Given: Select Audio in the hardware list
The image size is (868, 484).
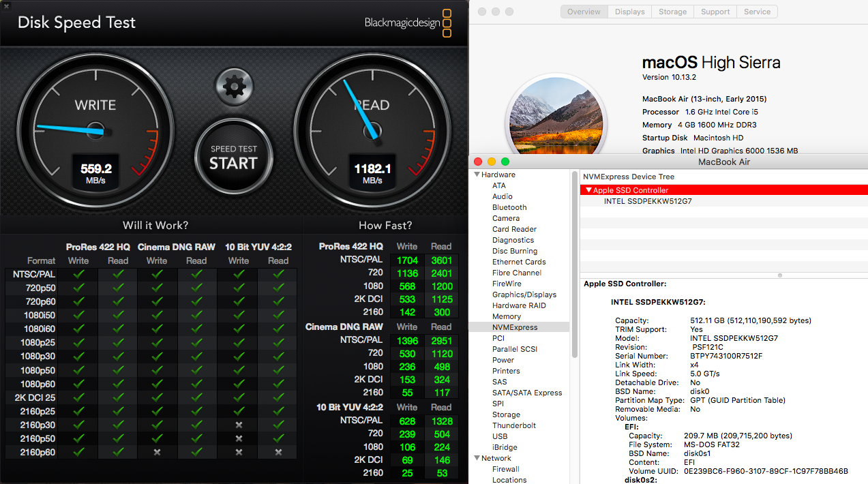Looking at the screenshot, I should (503, 196).
